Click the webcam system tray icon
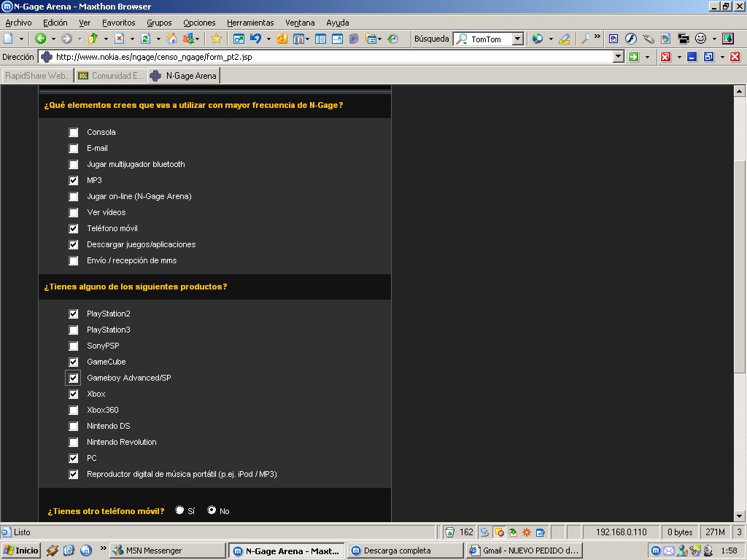This screenshot has height=560, width=747. tap(708, 551)
